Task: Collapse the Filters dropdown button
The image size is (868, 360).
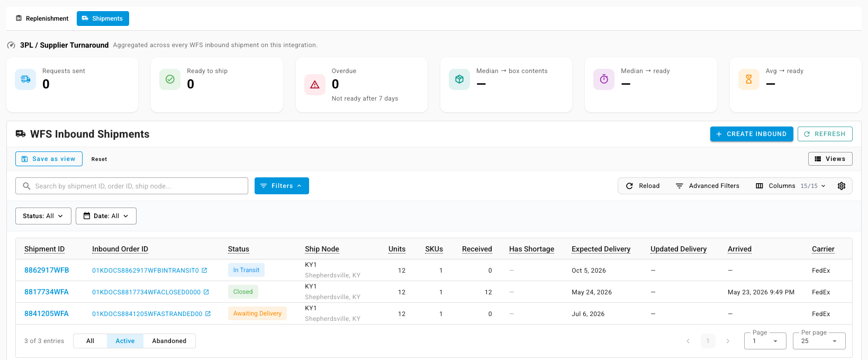Action: pyautogui.click(x=282, y=186)
